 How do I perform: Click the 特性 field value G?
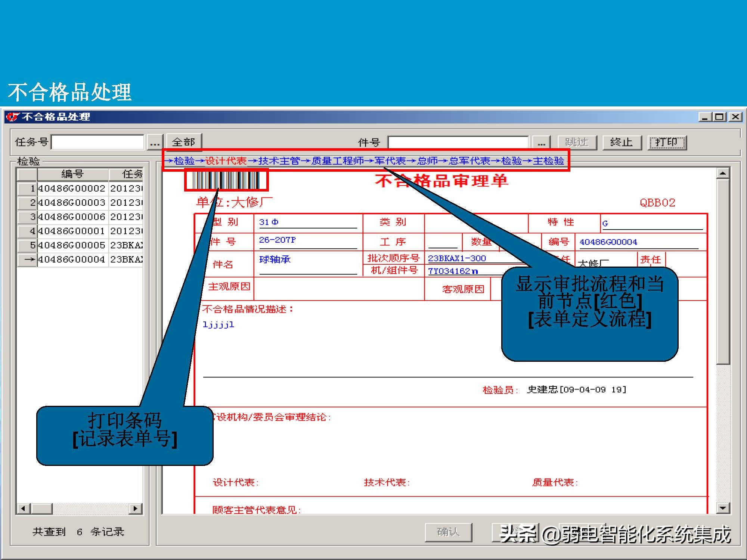[x=605, y=223]
